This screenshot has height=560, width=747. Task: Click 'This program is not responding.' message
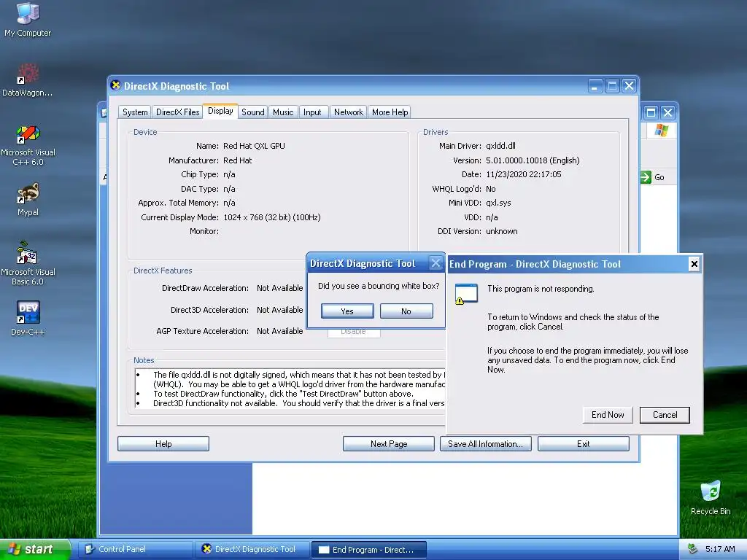click(x=541, y=289)
